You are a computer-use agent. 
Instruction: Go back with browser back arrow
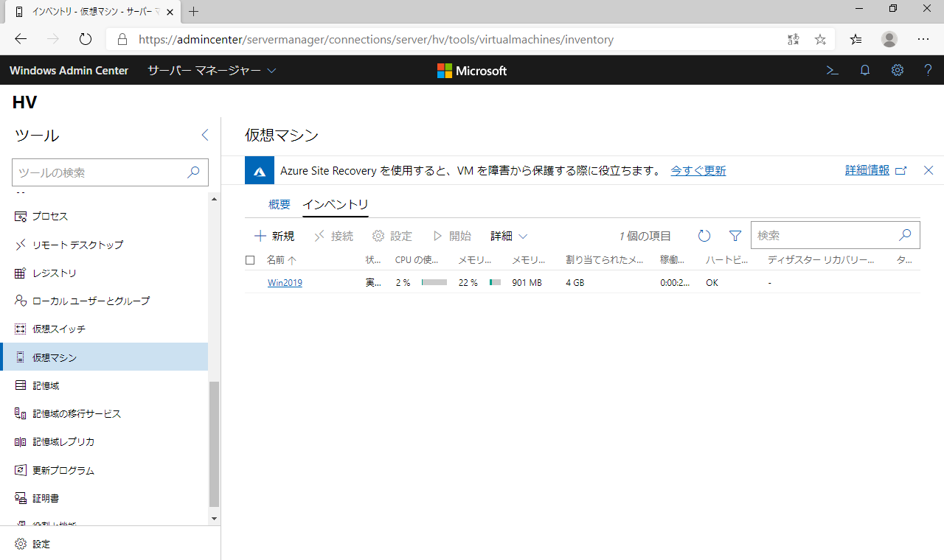21,39
